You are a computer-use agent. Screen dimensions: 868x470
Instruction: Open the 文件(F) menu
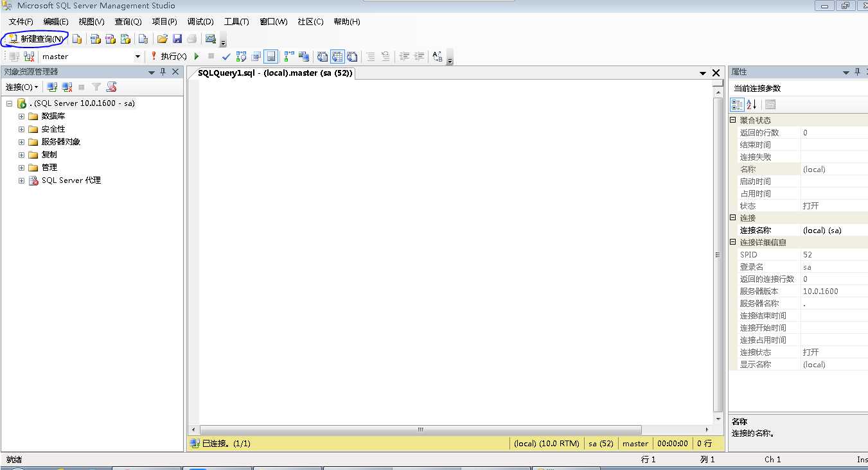tap(21, 22)
